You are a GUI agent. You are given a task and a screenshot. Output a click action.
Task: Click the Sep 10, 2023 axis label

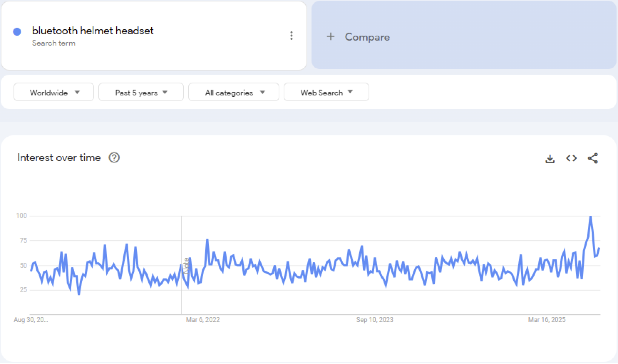[x=375, y=320]
